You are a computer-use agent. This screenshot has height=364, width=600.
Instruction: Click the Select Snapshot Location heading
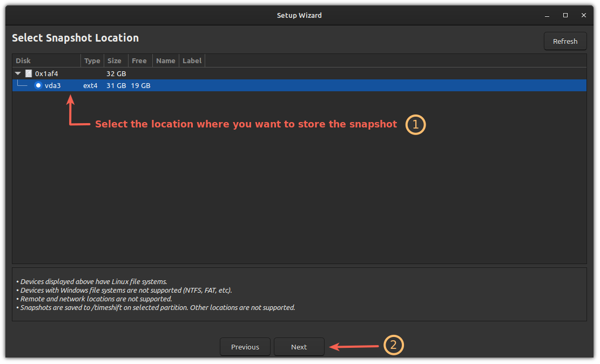[x=76, y=38]
